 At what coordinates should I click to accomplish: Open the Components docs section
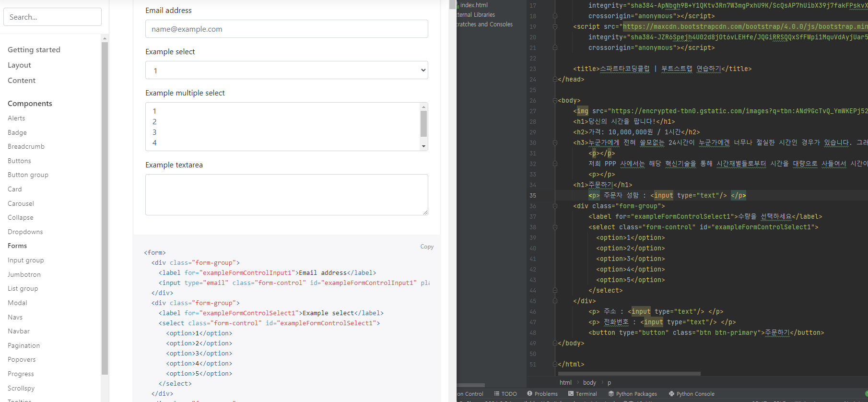click(x=30, y=104)
